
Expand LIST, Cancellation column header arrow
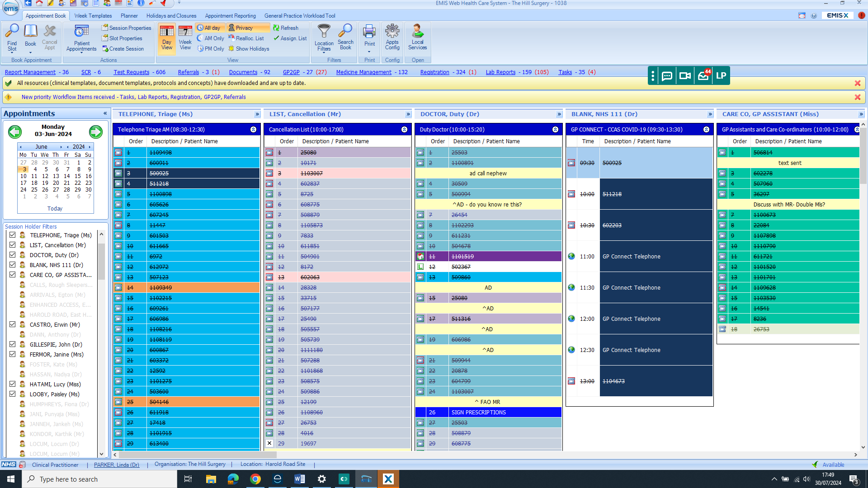408,114
